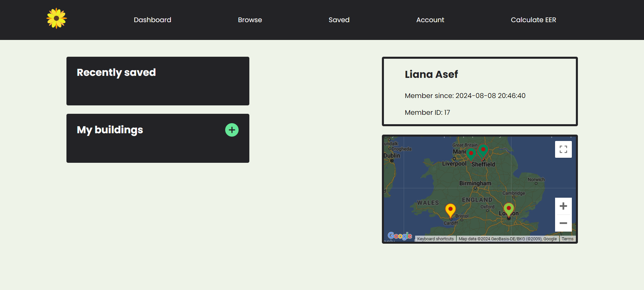Image resolution: width=644 pixels, height=290 pixels.
Task: Click the Google logo on the map
Action: point(400,236)
